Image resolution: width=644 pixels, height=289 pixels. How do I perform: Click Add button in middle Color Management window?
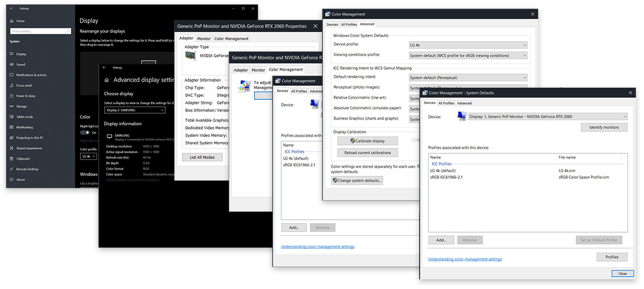[x=294, y=227]
